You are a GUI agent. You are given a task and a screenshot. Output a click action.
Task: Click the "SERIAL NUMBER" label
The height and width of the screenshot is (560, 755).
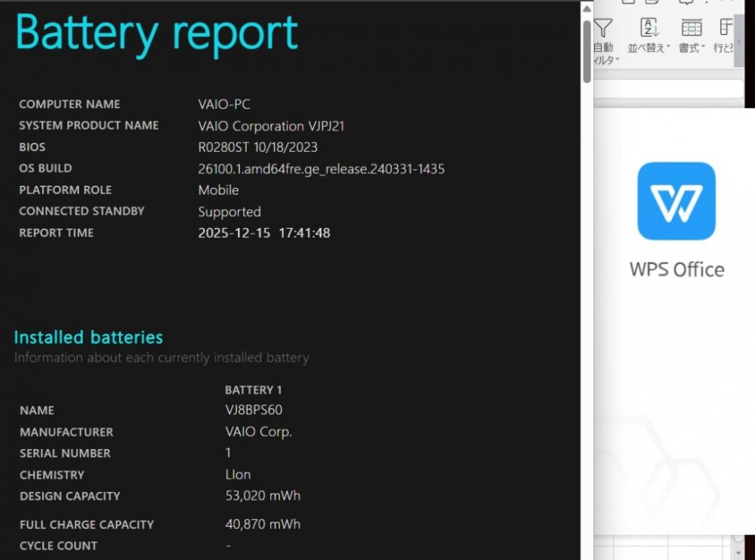tap(65, 453)
